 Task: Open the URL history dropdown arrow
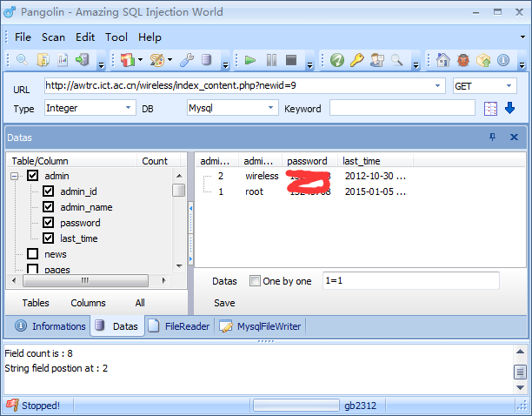[x=437, y=85]
